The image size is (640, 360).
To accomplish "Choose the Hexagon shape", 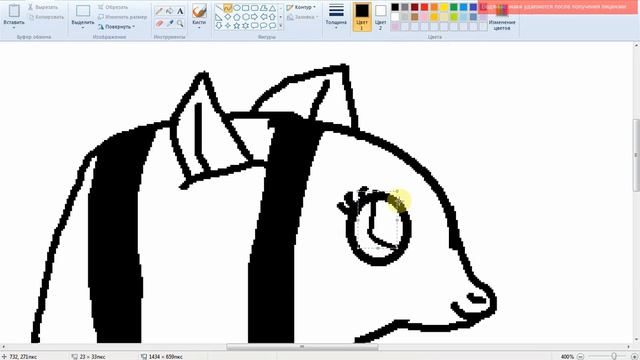I will (x=245, y=17).
